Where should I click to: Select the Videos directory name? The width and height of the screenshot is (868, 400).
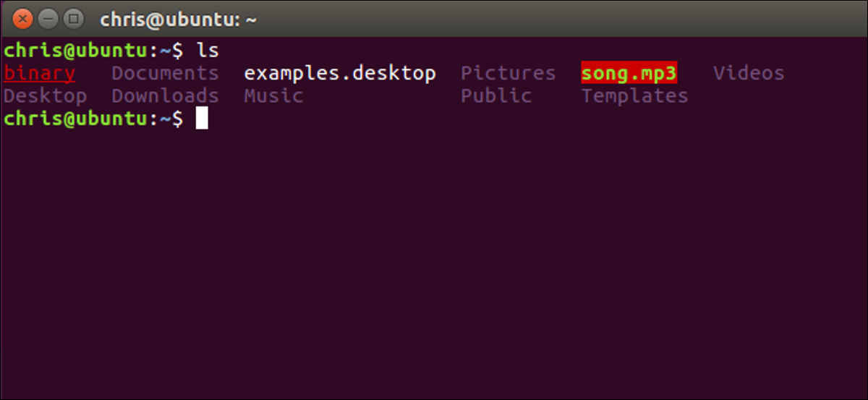pyautogui.click(x=749, y=73)
